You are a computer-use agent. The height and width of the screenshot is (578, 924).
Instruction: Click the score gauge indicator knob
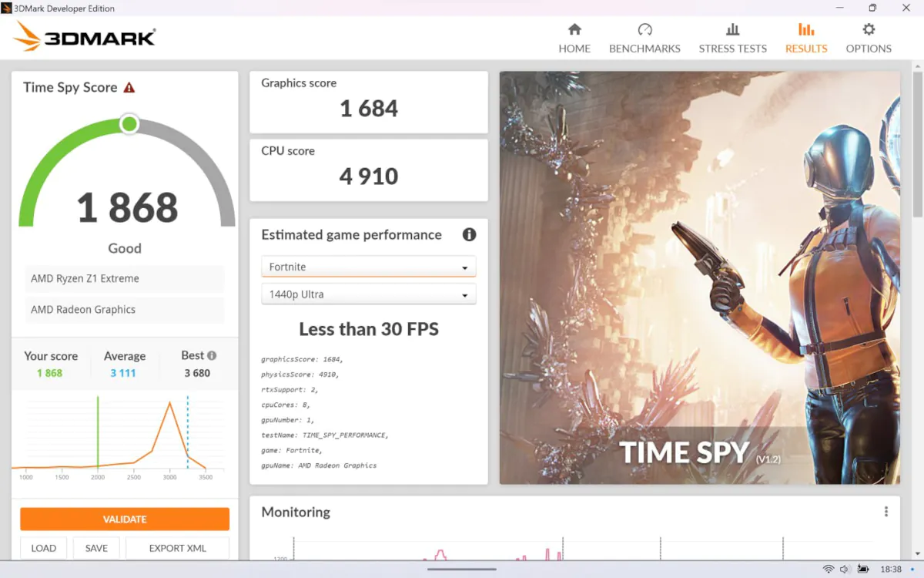[129, 123]
